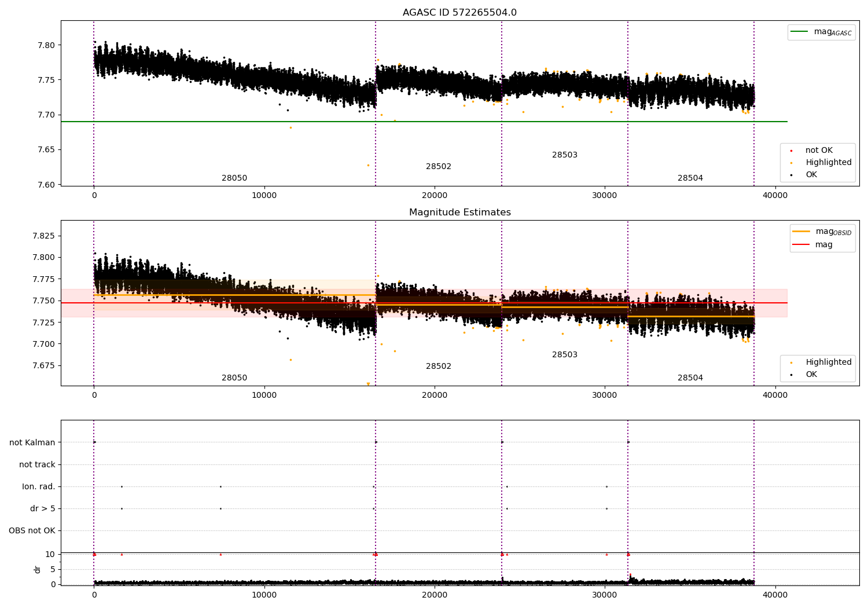Click the 'OBS not OK' axis label
868x608 pixels.
click(32, 531)
